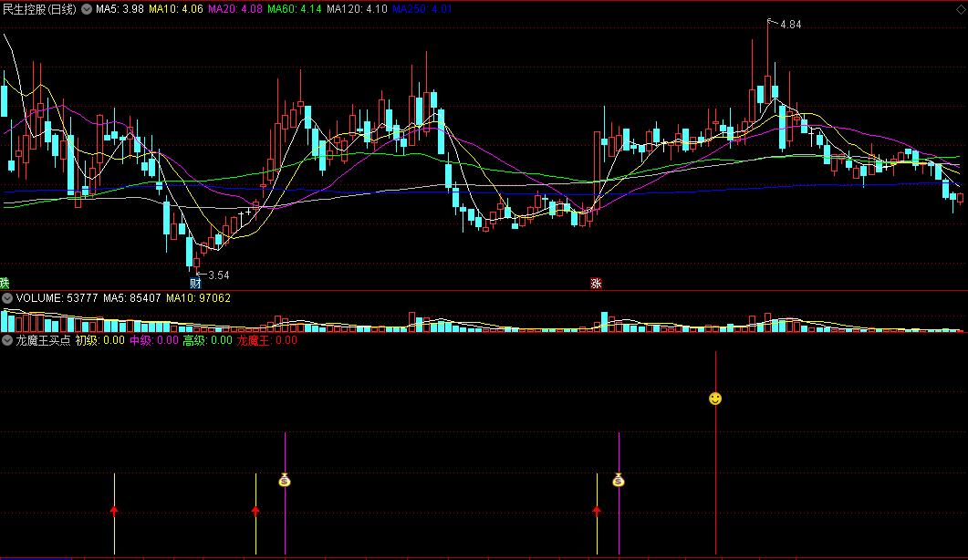Click the third red up-arrow buy signal
The image size is (968, 560).
(x=597, y=510)
